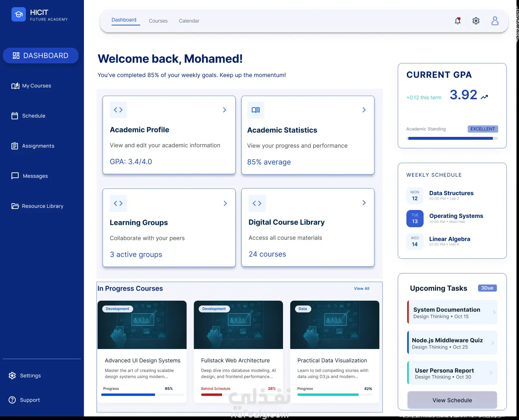Image resolution: width=519 pixels, height=420 pixels.
Task: Select the TUE 13 date tile
Action: pyautogui.click(x=415, y=219)
